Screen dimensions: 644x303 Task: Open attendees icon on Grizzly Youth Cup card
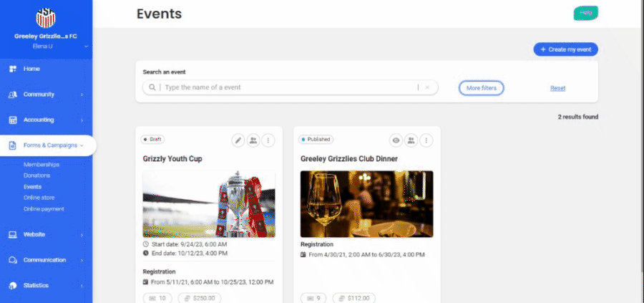(253, 140)
